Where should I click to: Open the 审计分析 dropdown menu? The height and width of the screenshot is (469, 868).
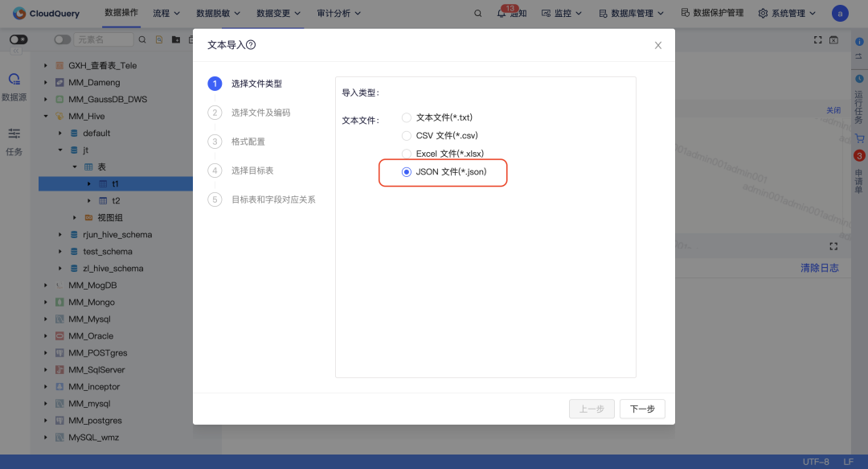point(339,14)
